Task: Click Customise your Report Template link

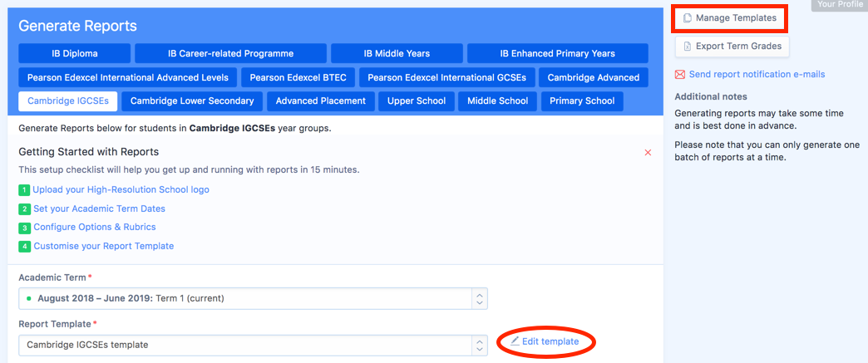Action: pyautogui.click(x=104, y=246)
